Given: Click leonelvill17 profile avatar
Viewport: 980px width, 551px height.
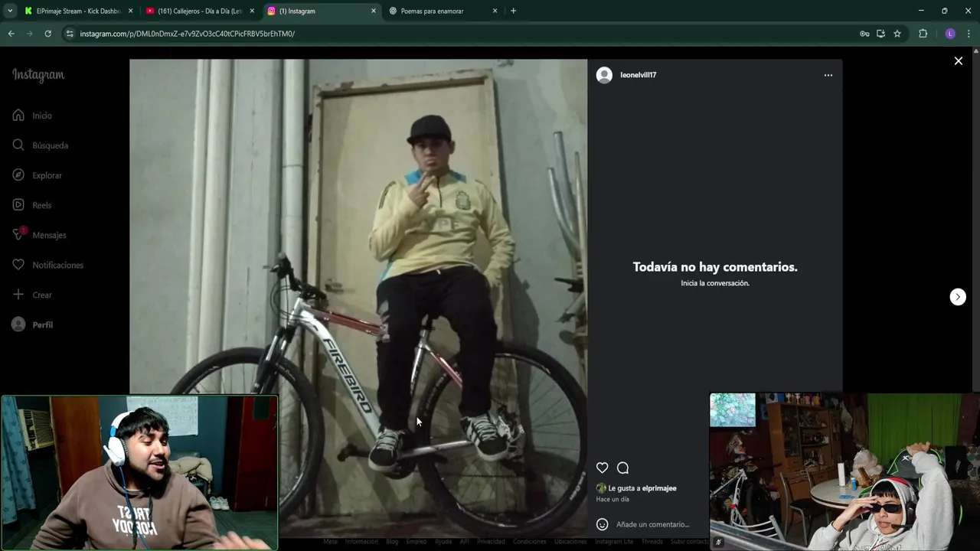Looking at the screenshot, I should (604, 75).
